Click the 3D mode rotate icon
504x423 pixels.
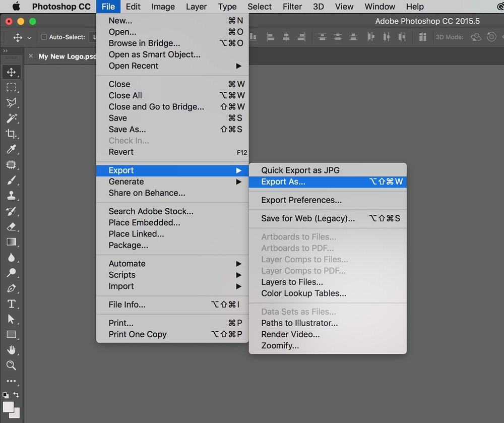pyautogui.click(x=476, y=37)
